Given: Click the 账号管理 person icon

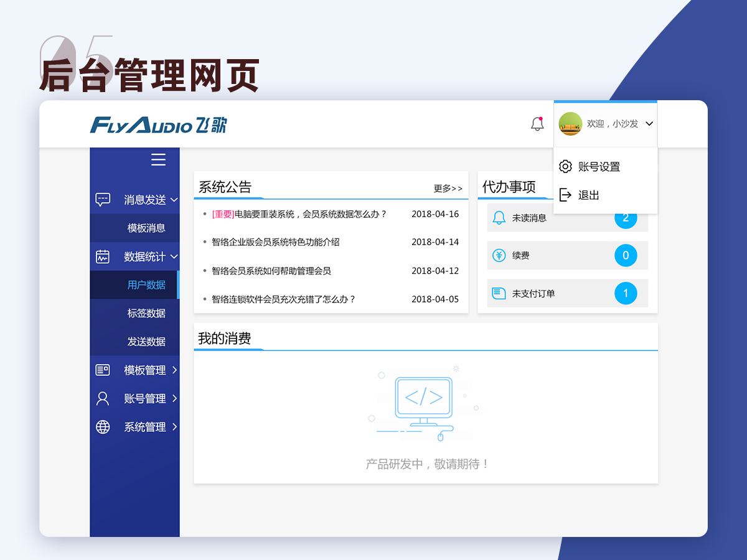Looking at the screenshot, I should click(x=103, y=398).
